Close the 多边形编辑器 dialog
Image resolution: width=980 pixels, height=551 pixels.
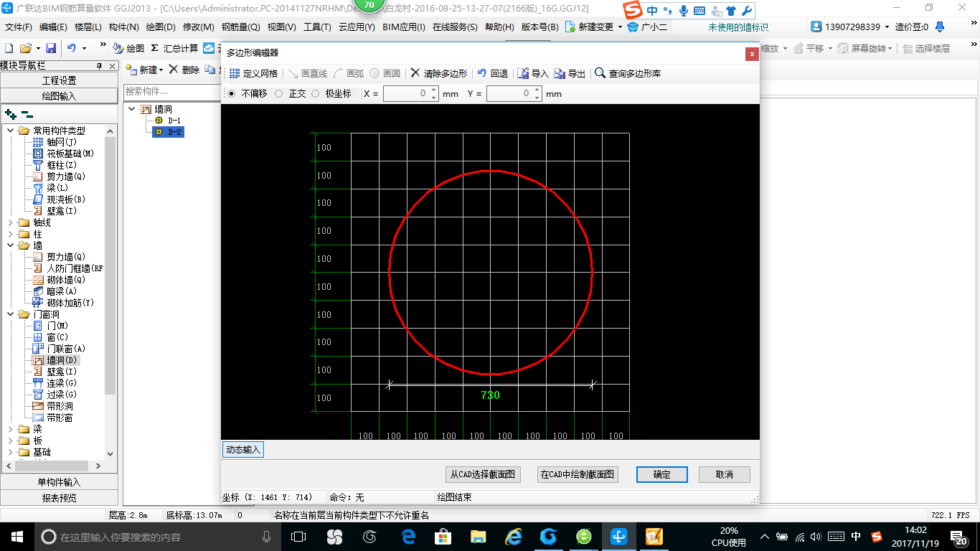pos(751,53)
